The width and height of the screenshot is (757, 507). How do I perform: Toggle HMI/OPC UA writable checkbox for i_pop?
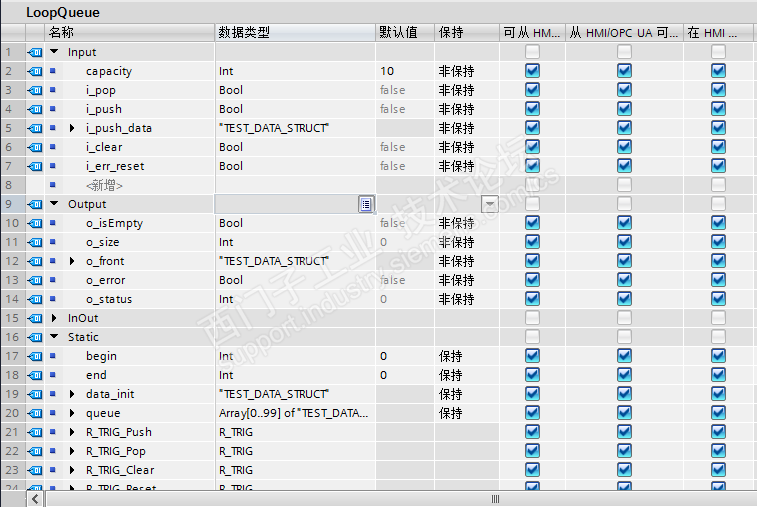click(624, 90)
